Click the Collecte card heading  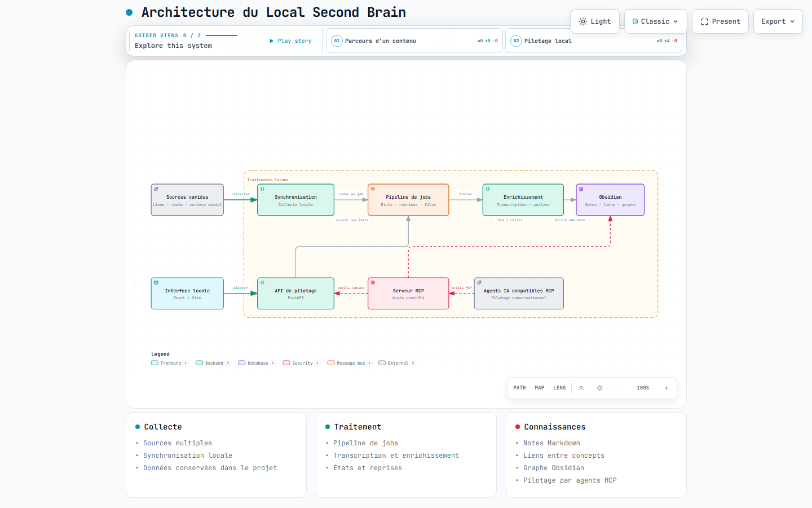click(x=163, y=427)
